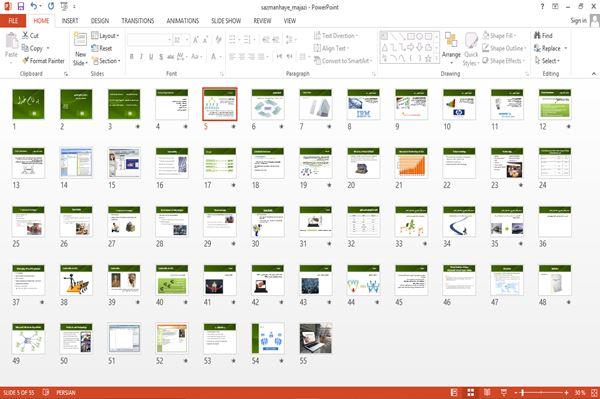
Task: Click PERSIAN language in status bar
Action: 66,392
